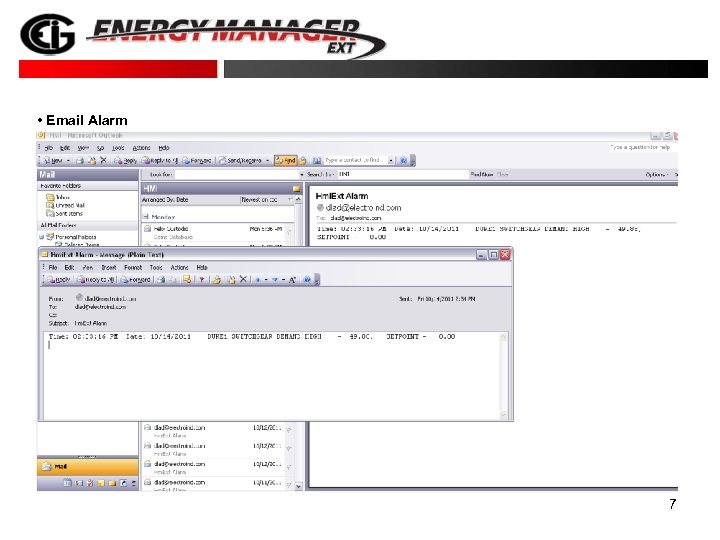The height and width of the screenshot is (540, 720).
Task: Click Forward in the Outlook main toolbar
Action: (197, 161)
